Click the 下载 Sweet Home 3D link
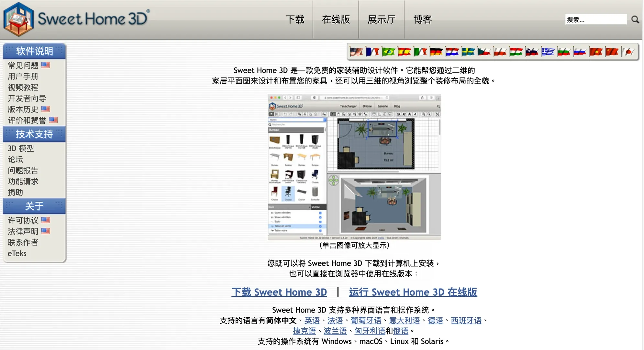Viewport: 644px width, 350px height. tap(279, 292)
